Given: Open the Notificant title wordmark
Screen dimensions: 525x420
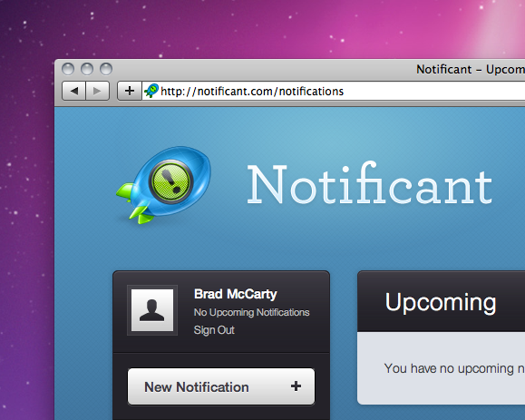Looking at the screenshot, I should pos(369,183).
